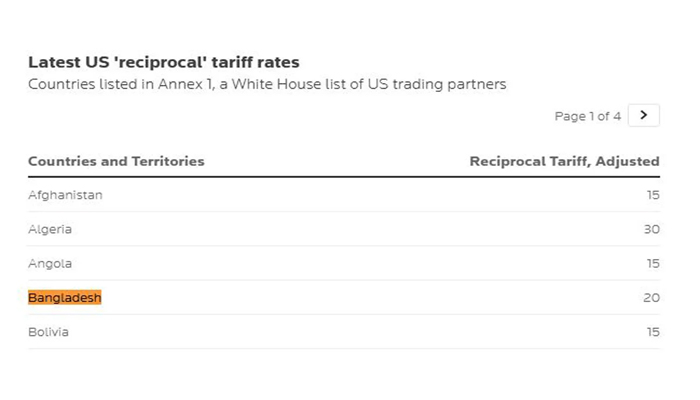Click the Angola country name
Screen dimensions: 700x400
[50, 263]
